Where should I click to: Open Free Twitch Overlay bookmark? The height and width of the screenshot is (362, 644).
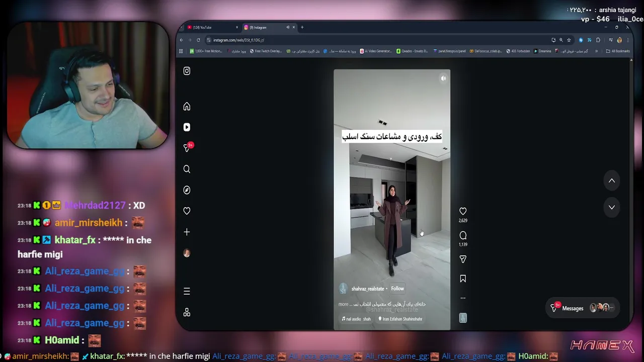coord(266,51)
